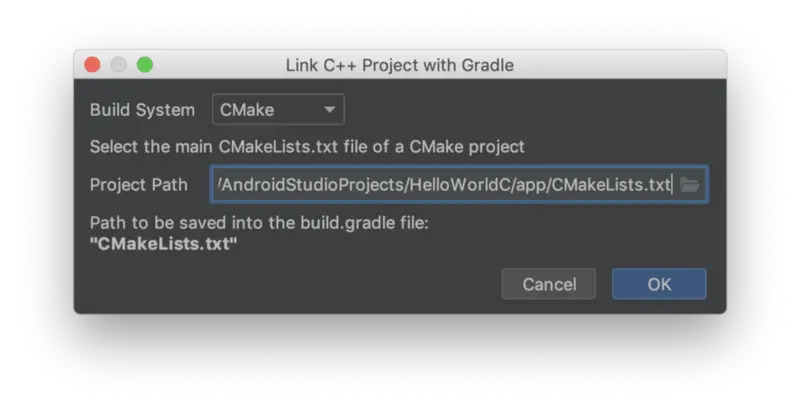The image size is (800, 411).
Task: Minimize dialog using the yellow button
Action: click(118, 65)
